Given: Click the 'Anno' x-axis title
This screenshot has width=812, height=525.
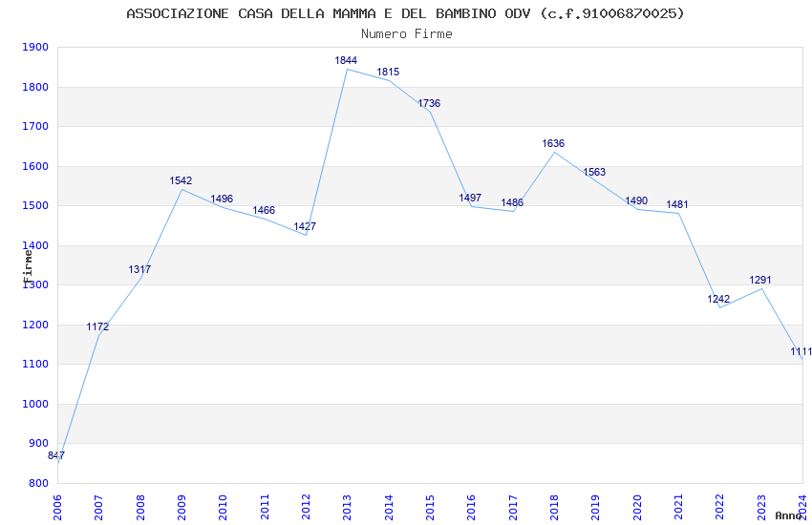Looking at the screenshot, I should point(788,515).
